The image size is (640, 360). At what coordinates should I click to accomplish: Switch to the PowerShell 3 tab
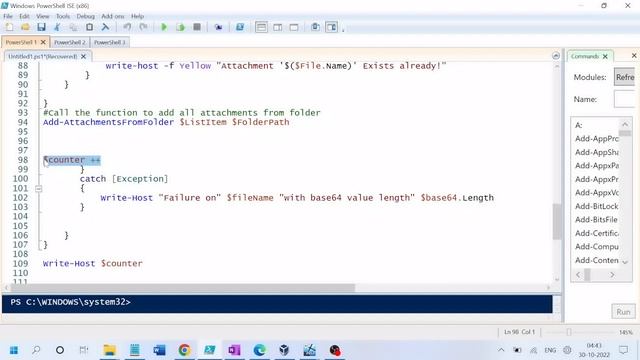[109, 42]
